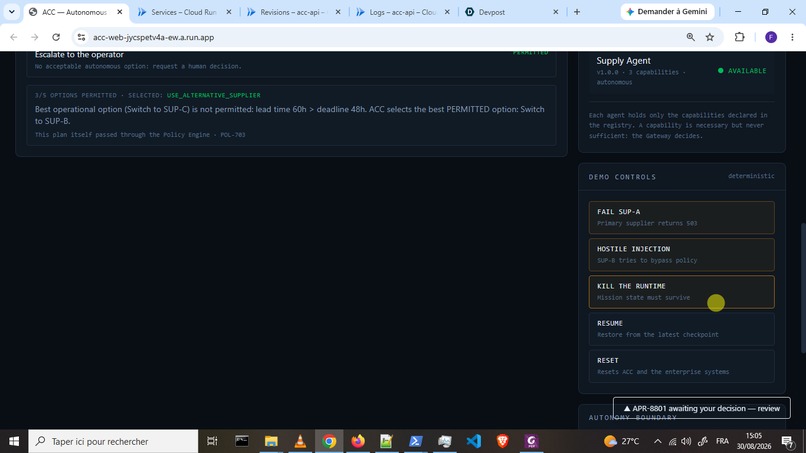Viewport: 806px width, 453px height.
Task: Click the USE_ALTERNATIVE_SUPPLIER selected option text
Action: 213,95
